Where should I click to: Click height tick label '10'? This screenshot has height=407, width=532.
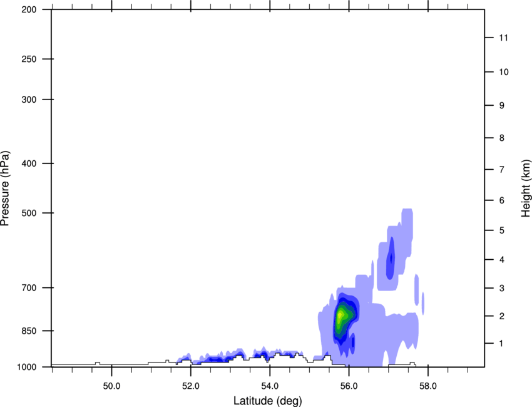tap(504, 72)
